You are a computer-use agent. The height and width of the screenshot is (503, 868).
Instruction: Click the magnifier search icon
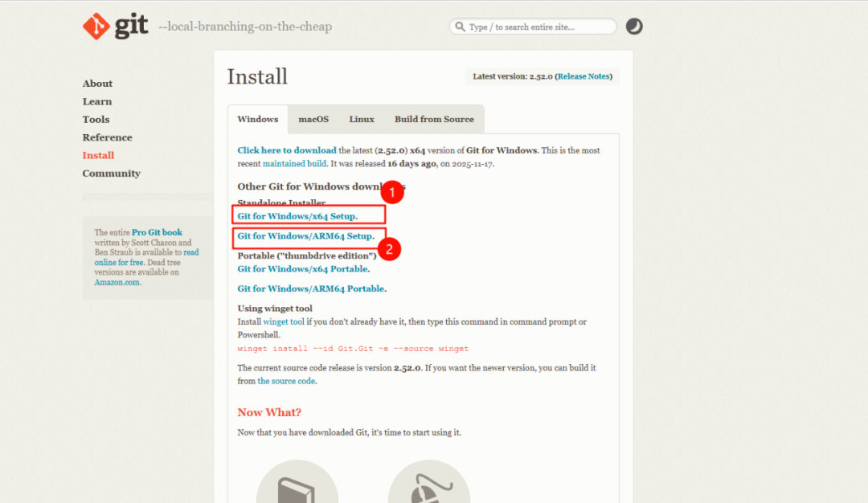click(460, 27)
